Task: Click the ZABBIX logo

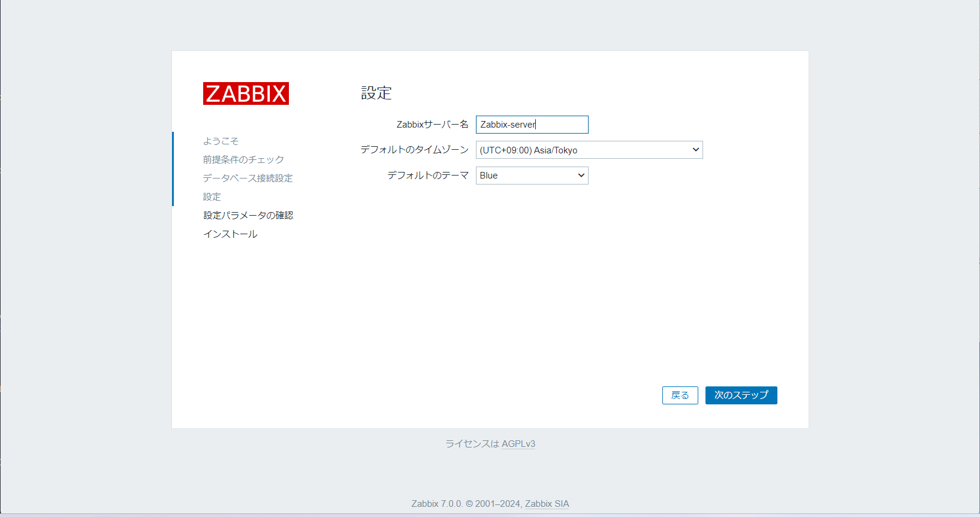Action: (246, 93)
